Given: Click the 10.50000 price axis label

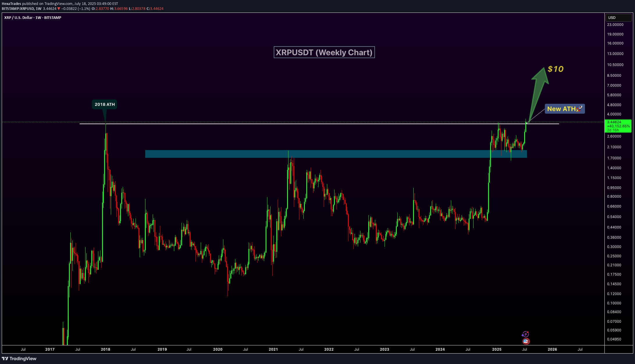Looking at the screenshot, I should (615, 65).
